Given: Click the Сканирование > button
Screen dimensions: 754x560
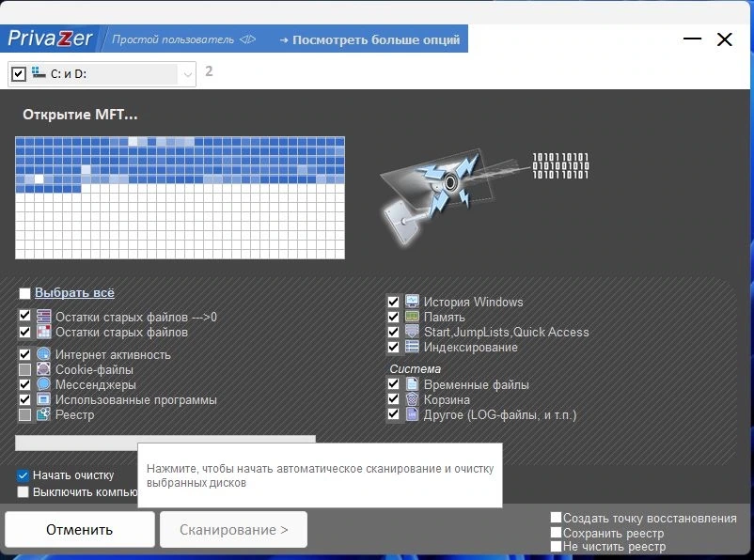Looking at the screenshot, I should tap(233, 529).
